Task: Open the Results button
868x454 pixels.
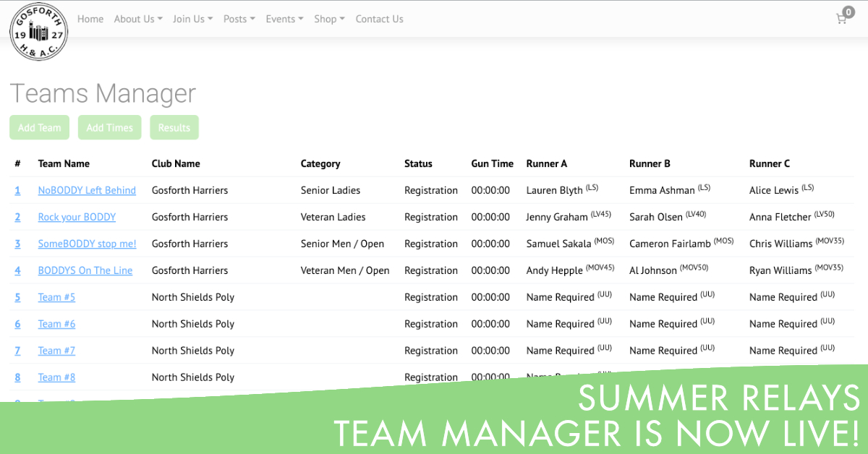Action: [174, 127]
